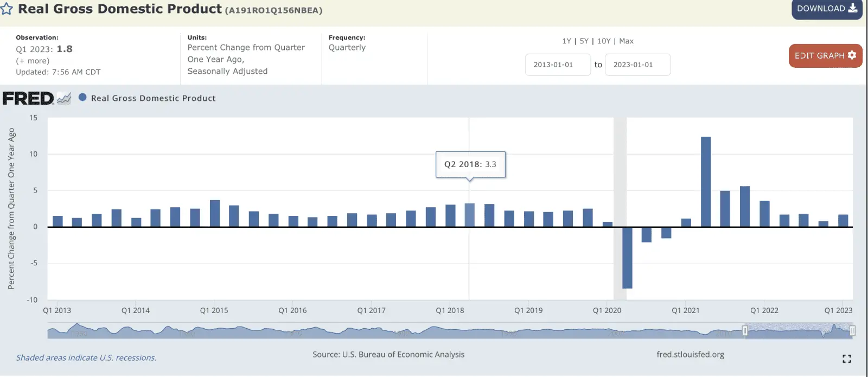Click the highlighted Q2 2018 bar

[x=469, y=215]
